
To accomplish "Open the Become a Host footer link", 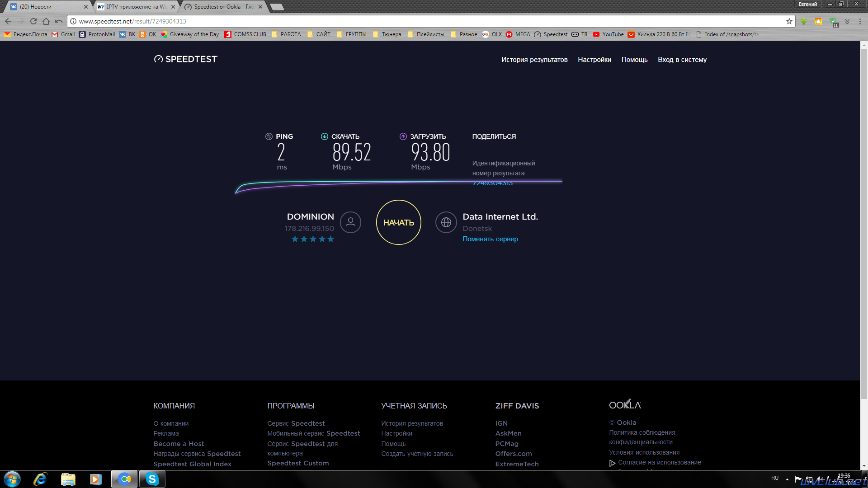I will pyautogui.click(x=179, y=444).
